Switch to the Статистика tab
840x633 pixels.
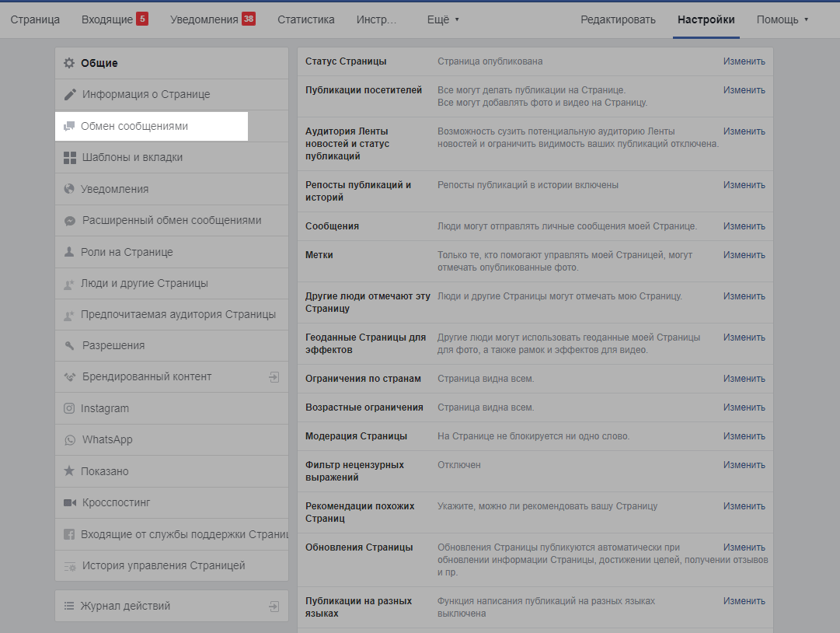(x=306, y=19)
